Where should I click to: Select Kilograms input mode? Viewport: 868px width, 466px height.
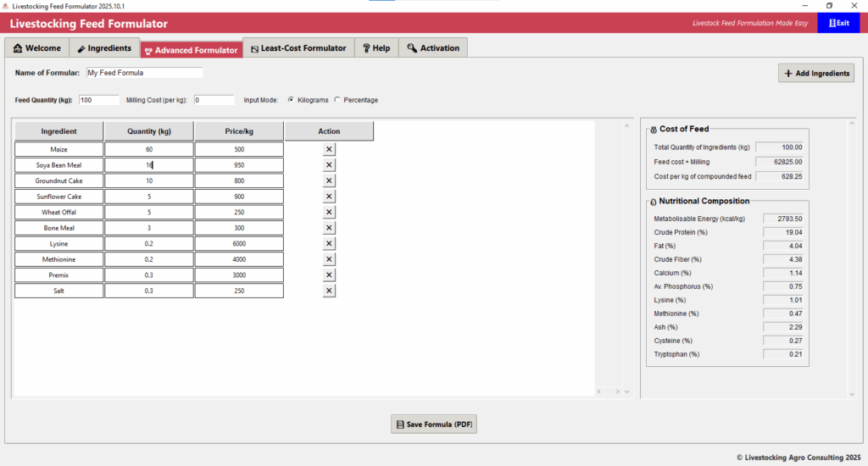coord(291,100)
